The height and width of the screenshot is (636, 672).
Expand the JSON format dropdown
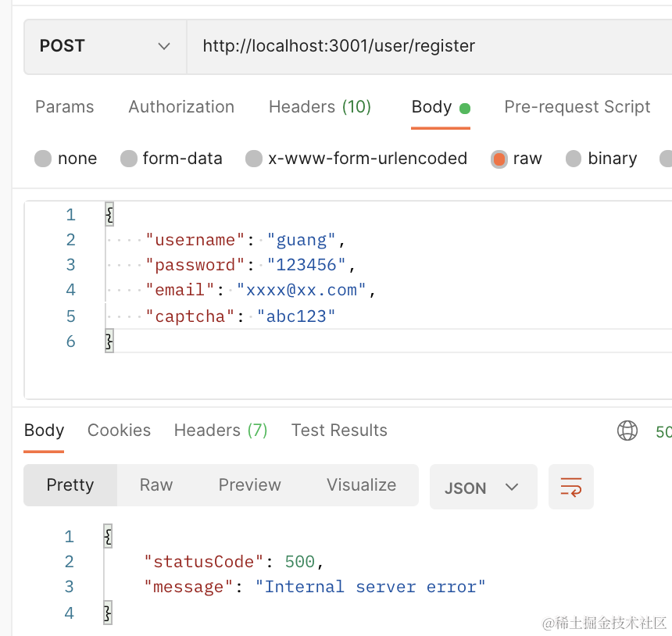[x=483, y=487]
